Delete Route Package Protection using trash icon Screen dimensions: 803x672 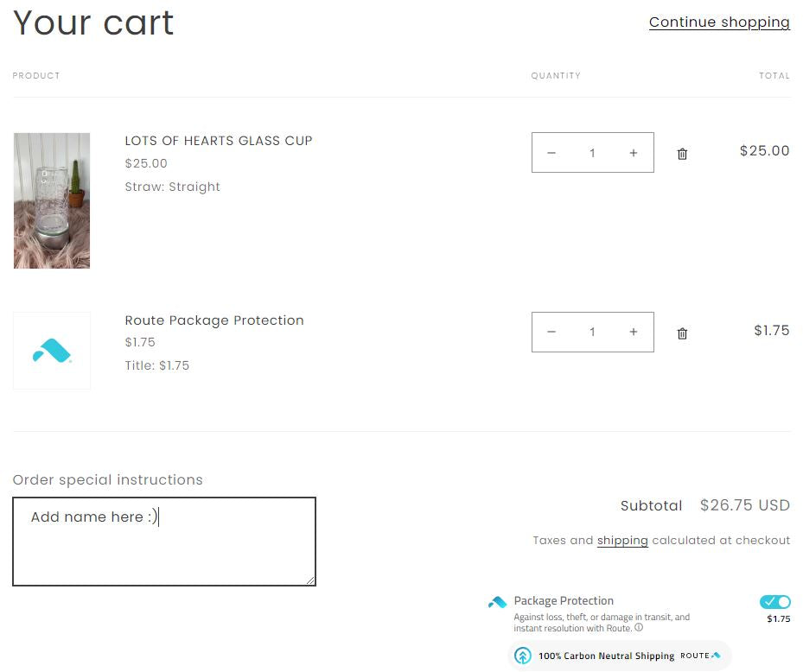tap(682, 333)
